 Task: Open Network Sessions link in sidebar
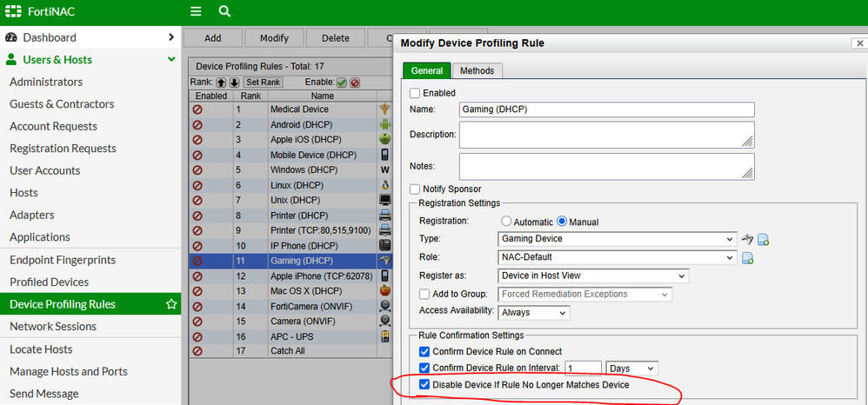click(x=53, y=327)
